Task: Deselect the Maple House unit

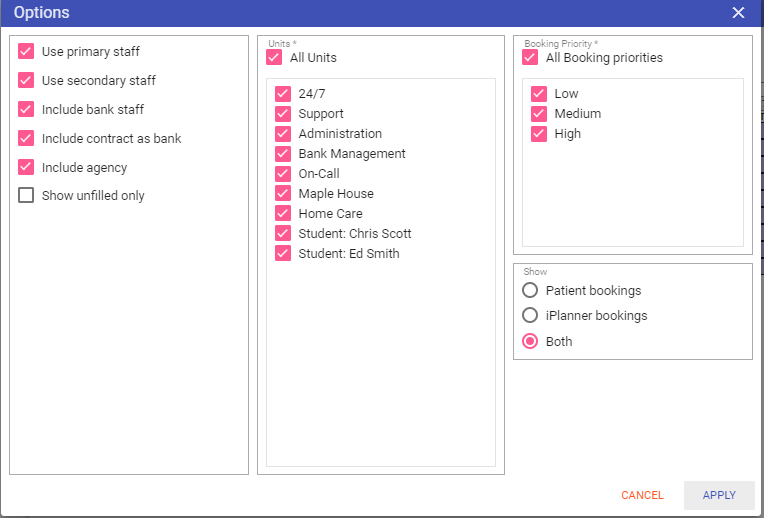Action: pyautogui.click(x=283, y=194)
